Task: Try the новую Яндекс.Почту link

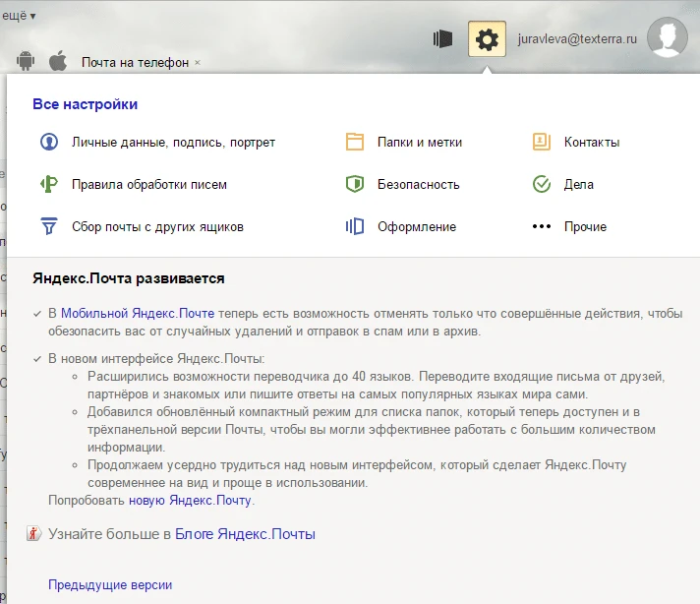Action: (190, 501)
